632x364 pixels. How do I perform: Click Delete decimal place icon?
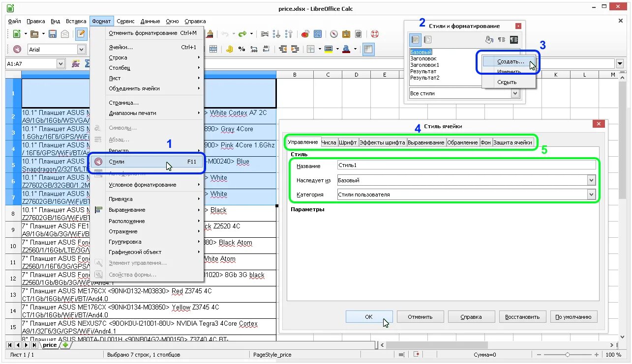[266, 49]
